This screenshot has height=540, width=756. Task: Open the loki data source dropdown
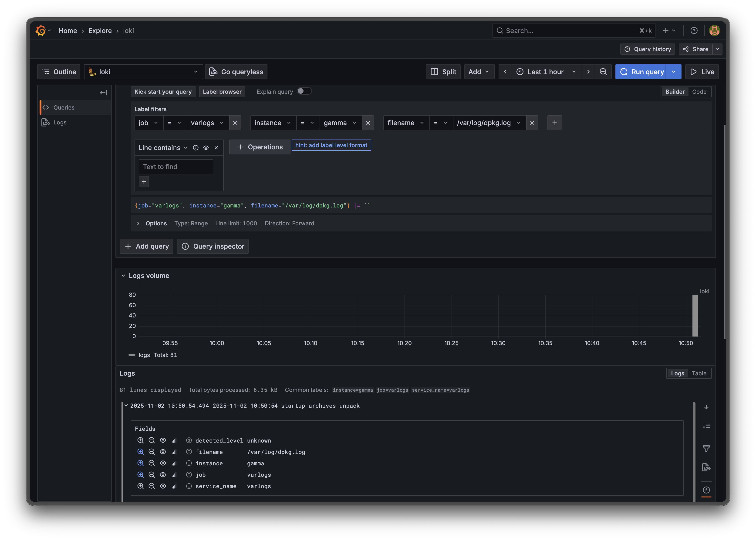[x=143, y=71]
